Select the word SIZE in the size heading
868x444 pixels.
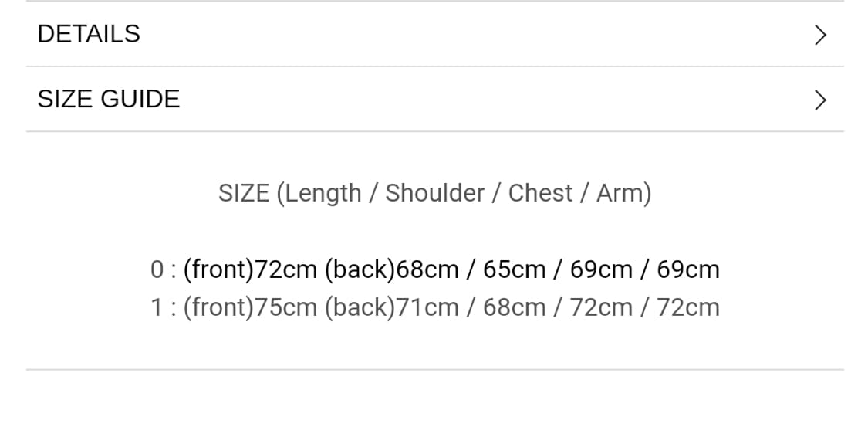[244, 193]
